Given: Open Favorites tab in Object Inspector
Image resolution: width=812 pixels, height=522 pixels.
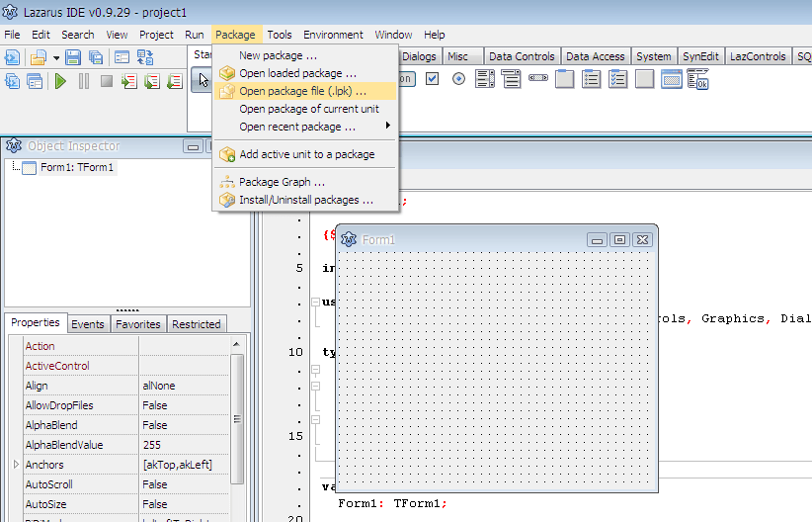Looking at the screenshot, I should [x=138, y=324].
